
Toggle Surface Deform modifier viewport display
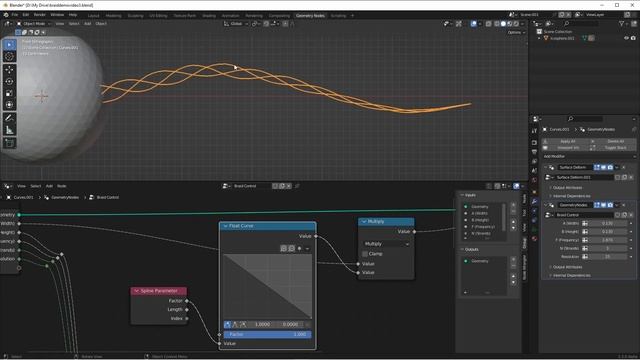(604, 167)
